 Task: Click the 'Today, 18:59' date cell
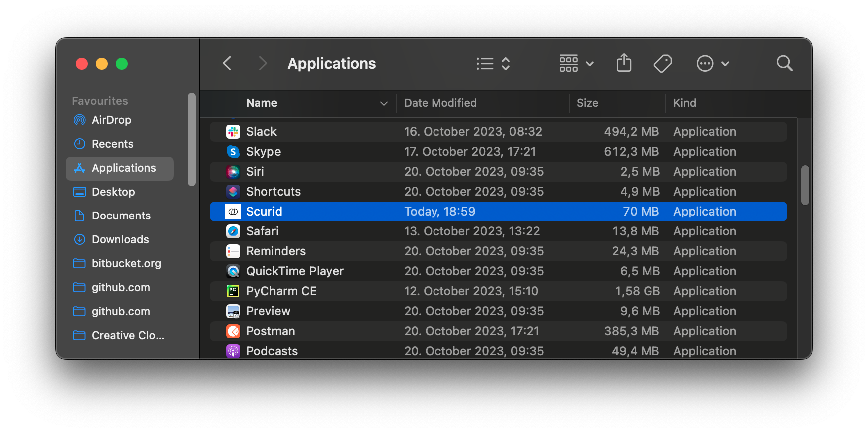(439, 212)
